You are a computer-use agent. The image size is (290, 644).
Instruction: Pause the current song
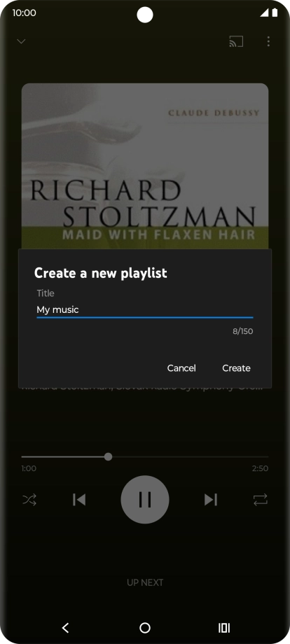tap(144, 499)
